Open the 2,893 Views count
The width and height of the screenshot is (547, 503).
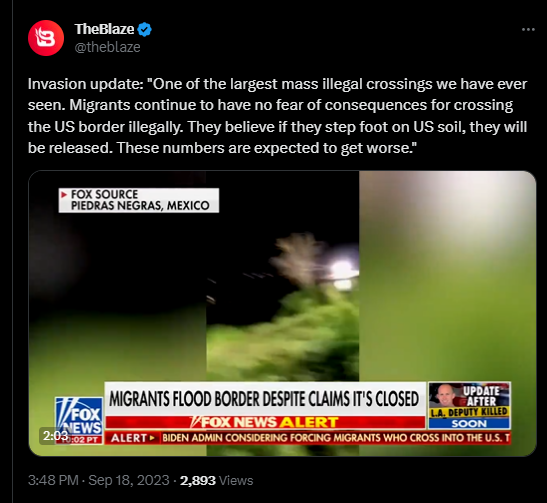[x=216, y=480]
